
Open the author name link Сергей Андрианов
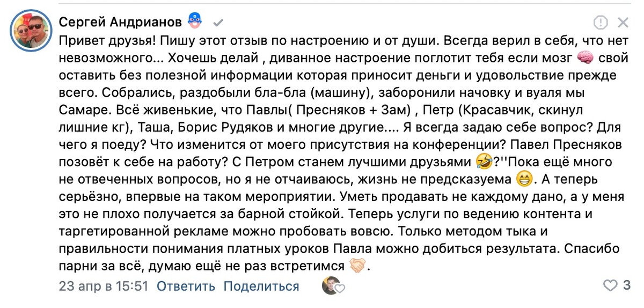120,23
